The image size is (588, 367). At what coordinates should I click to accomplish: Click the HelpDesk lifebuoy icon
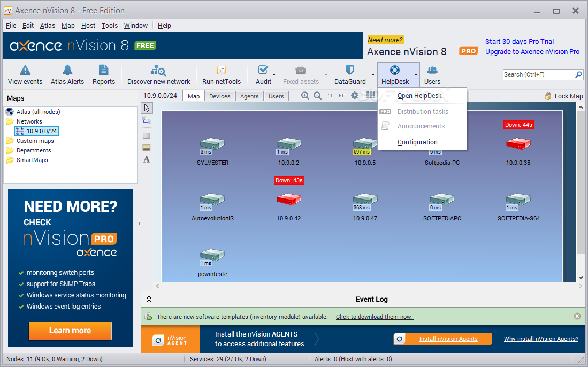394,70
